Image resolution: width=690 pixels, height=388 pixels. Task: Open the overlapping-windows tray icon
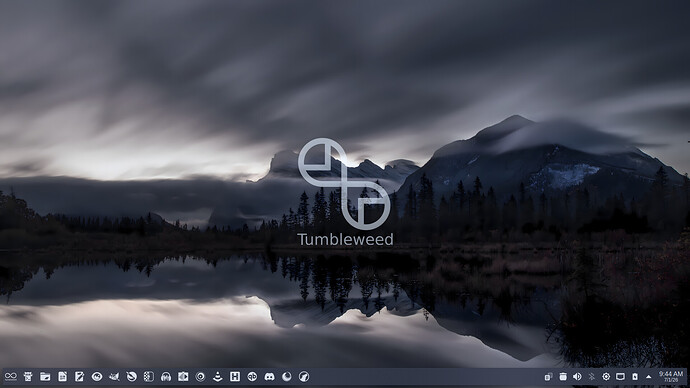(548, 377)
